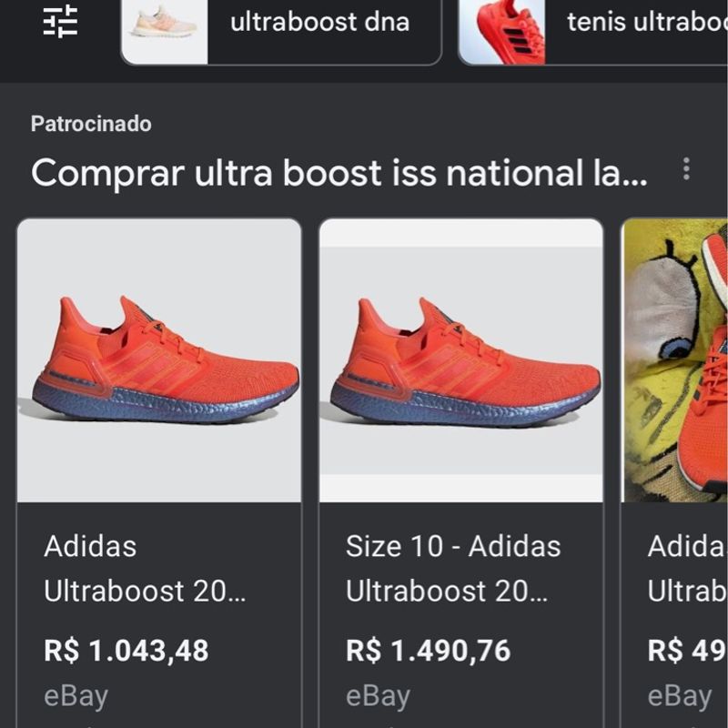Click eBay seller under the first listing
This screenshot has height=728, width=728.
point(76,696)
